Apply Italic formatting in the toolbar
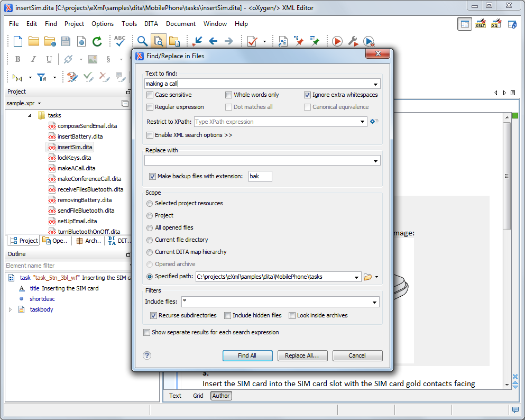The width and height of the screenshot is (525, 420). click(x=33, y=59)
